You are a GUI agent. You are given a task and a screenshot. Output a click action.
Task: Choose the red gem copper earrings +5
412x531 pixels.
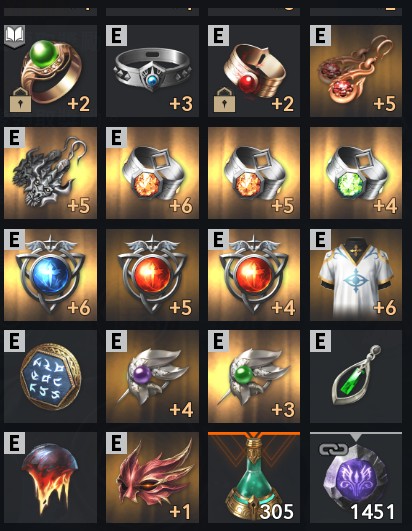(356, 71)
